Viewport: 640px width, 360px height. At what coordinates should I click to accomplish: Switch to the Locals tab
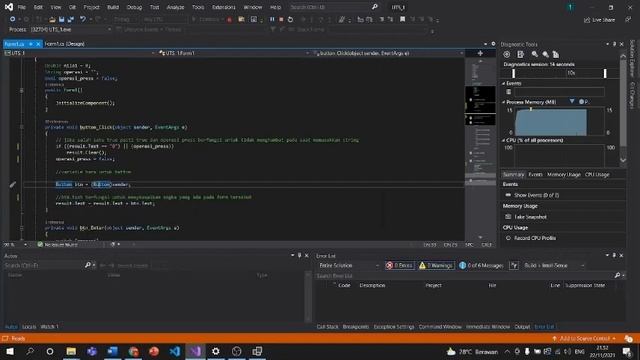tap(29, 327)
